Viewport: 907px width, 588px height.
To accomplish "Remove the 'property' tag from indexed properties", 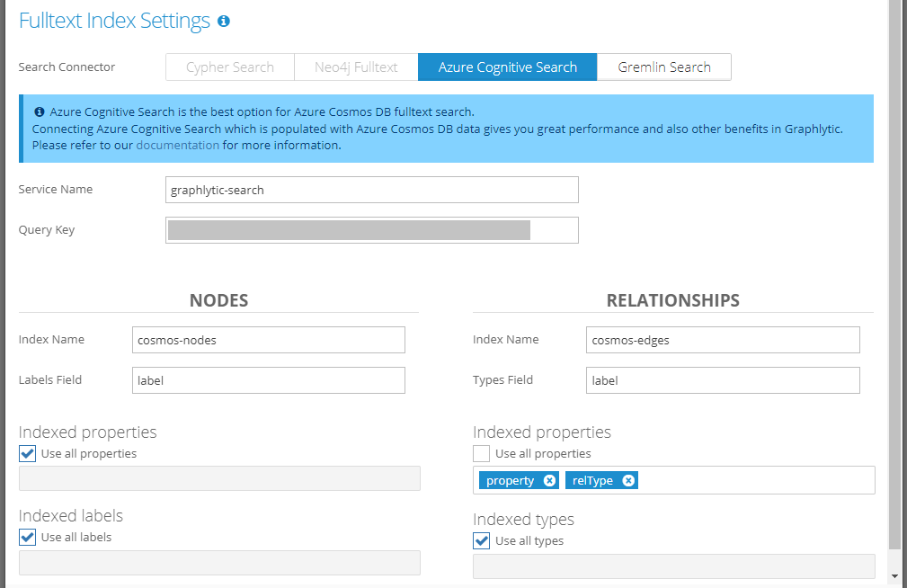I will [549, 481].
